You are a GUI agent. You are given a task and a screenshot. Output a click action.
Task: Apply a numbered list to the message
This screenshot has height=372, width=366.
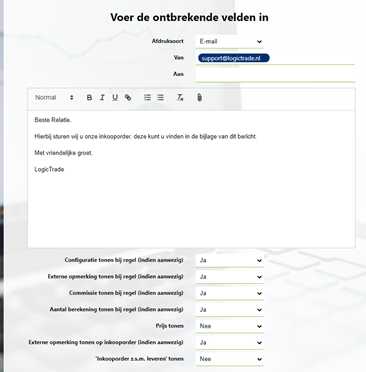point(147,97)
